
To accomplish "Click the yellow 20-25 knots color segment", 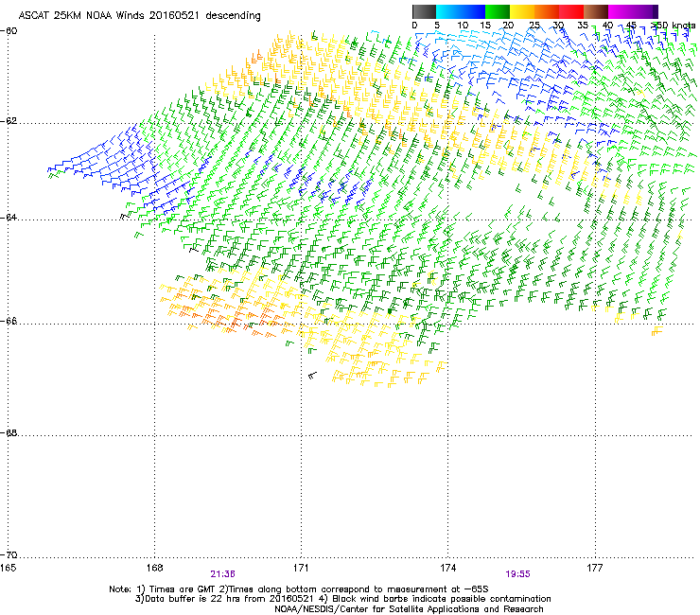I will click(522, 11).
